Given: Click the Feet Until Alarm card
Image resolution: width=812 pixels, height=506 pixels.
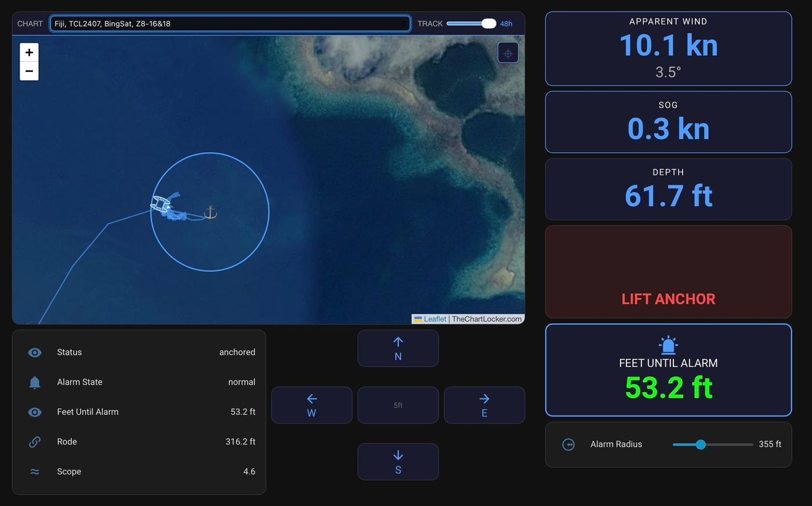Looking at the screenshot, I should [x=668, y=370].
